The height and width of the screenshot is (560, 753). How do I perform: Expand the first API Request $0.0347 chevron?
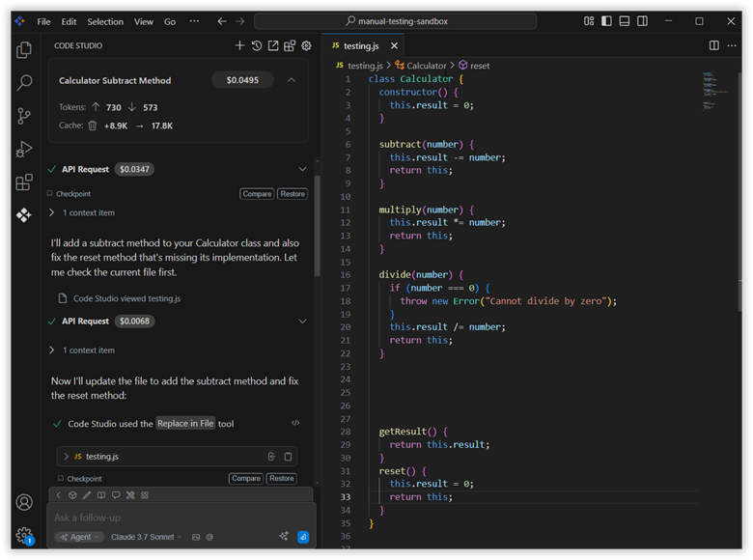302,169
